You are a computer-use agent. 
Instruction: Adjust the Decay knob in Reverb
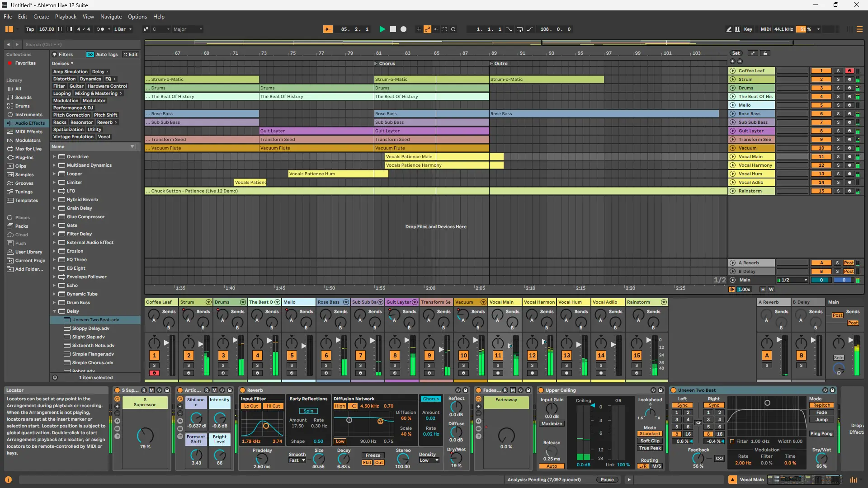[343, 459]
